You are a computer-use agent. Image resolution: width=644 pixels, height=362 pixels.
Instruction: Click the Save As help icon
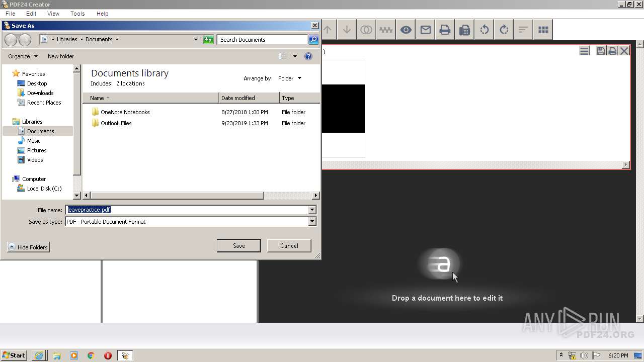308,56
